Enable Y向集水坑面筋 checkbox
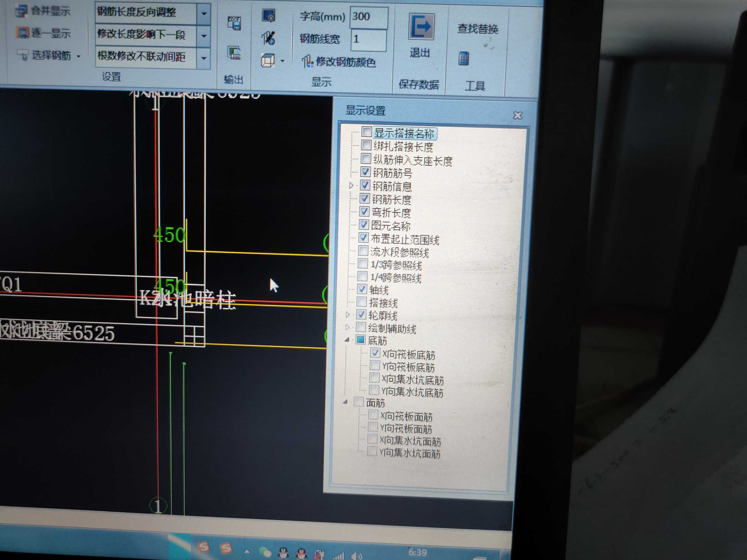The width and height of the screenshot is (747, 560). click(372, 451)
